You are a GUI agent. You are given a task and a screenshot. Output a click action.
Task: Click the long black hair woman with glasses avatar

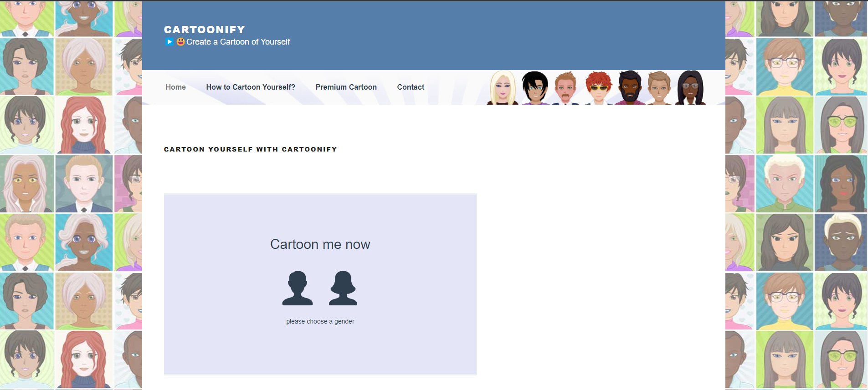690,87
